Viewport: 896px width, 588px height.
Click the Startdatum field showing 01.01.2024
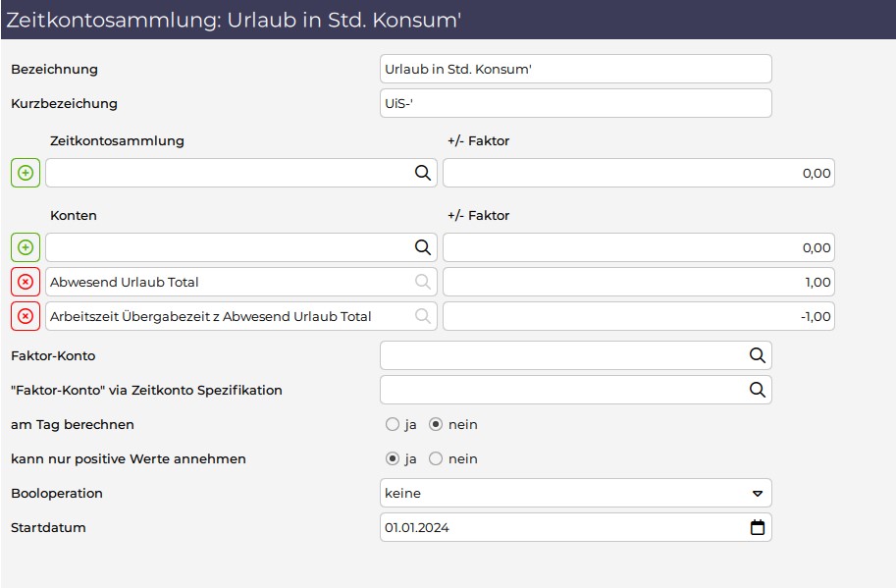[575, 527]
